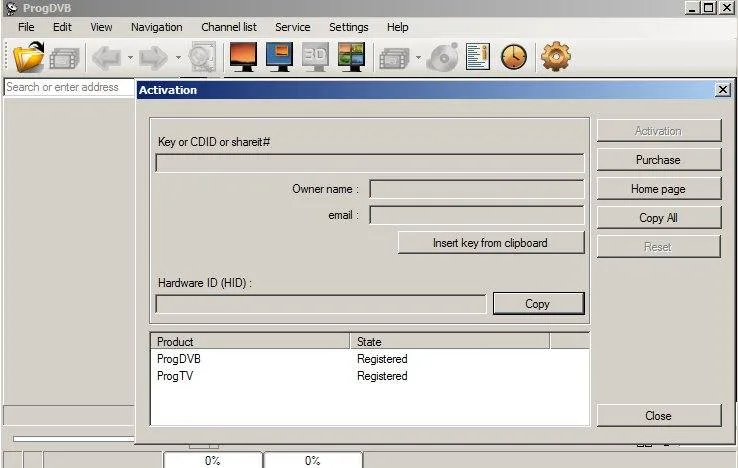Open the View menu
Screen dimensions: 738x468
(x=101, y=27)
